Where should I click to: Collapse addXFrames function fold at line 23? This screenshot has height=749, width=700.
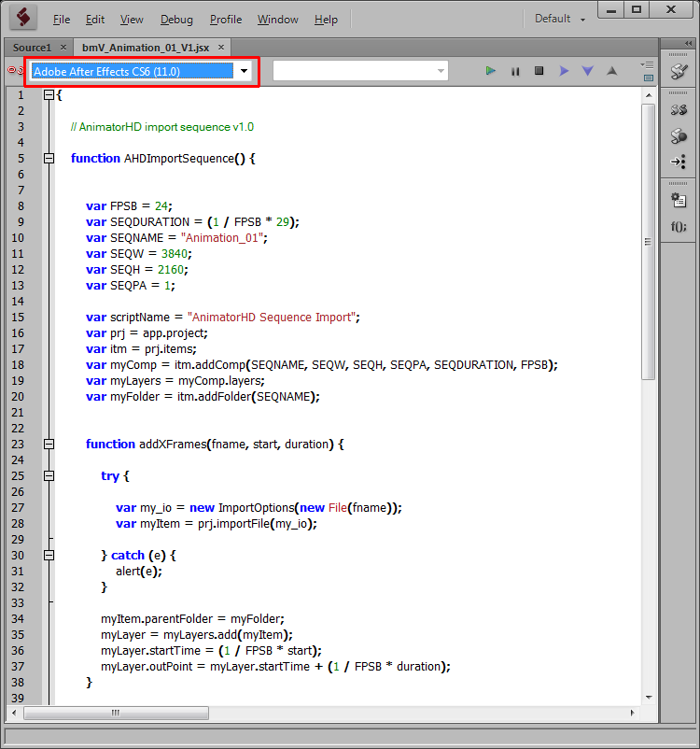tap(49, 444)
